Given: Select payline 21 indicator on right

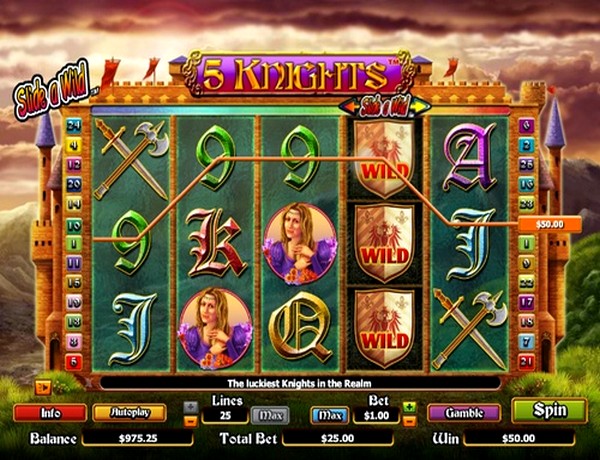Looking at the screenshot, I should 526,361.
